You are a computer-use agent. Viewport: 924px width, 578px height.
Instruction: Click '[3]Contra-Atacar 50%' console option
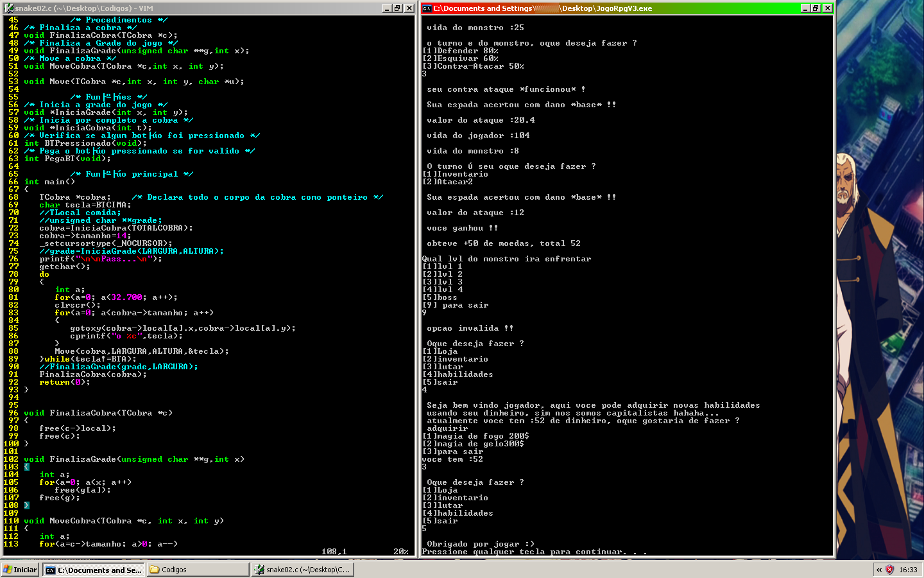click(473, 66)
